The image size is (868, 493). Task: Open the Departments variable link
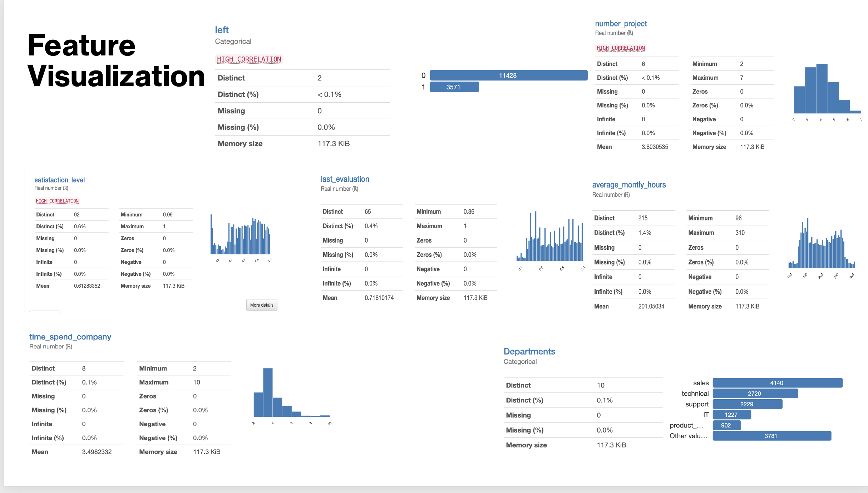[529, 351]
